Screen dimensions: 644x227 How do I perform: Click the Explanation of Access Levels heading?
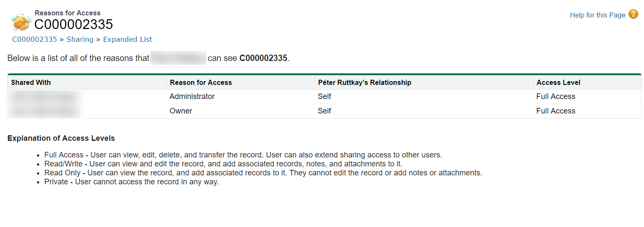61,139
